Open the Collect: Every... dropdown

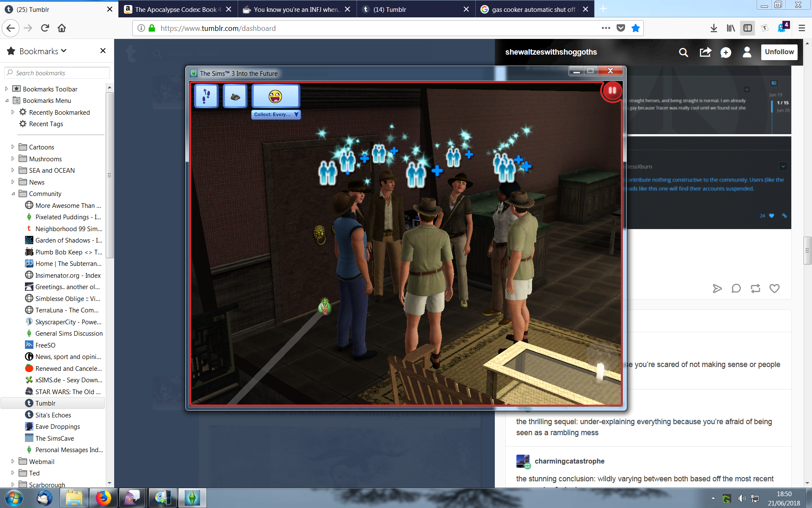tap(276, 114)
